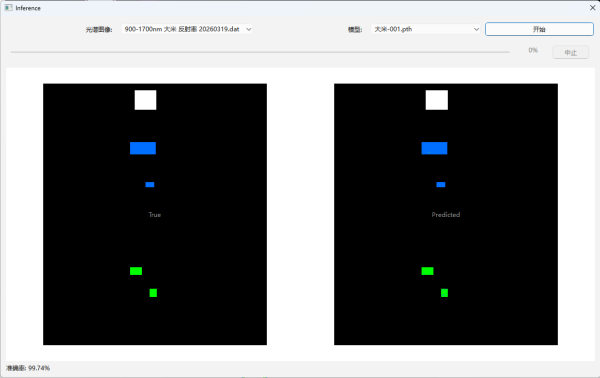The image size is (600, 378).
Task: Click the 开始 start button
Action: pos(539,29)
